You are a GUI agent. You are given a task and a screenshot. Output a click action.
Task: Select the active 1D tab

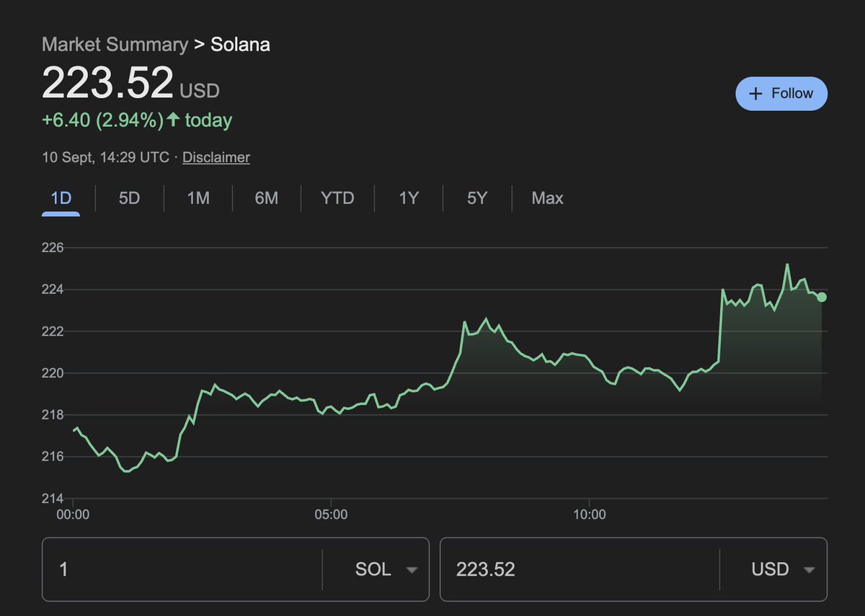coord(61,198)
